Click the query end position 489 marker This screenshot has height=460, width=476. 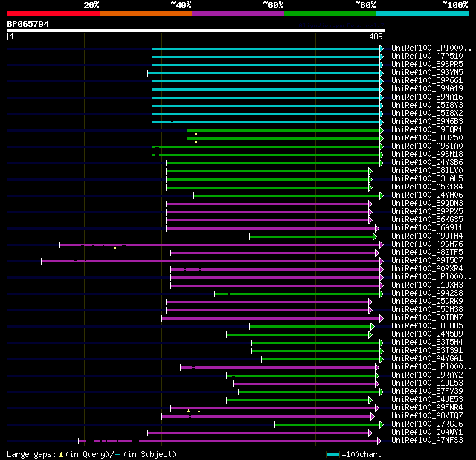pos(377,36)
